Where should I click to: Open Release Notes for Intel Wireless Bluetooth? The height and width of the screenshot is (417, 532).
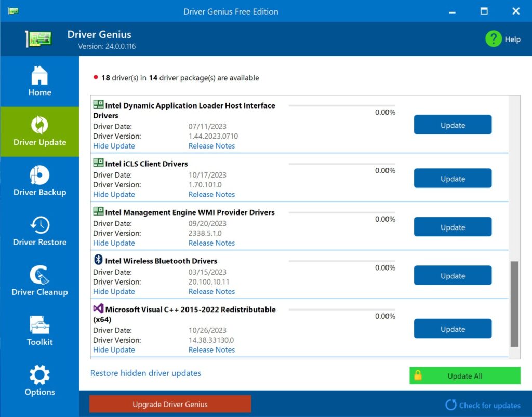click(x=212, y=291)
